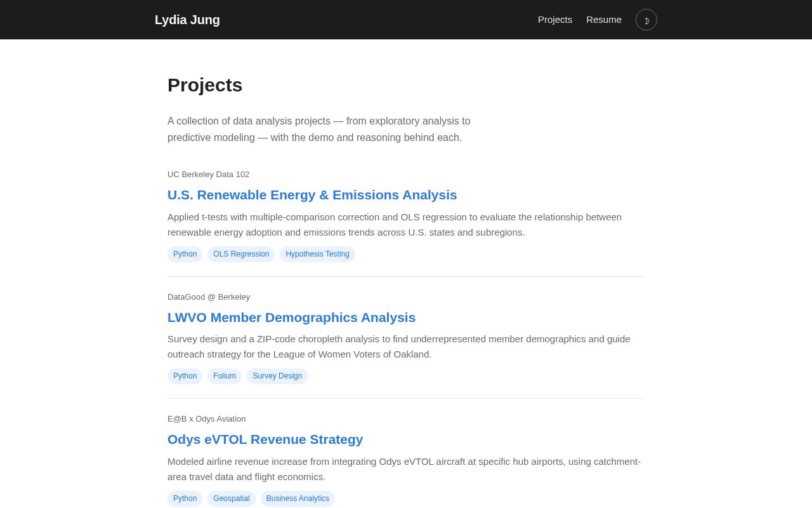
Task: Click the intro paragraph about data analysis projects
Action: [x=319, y=130]
